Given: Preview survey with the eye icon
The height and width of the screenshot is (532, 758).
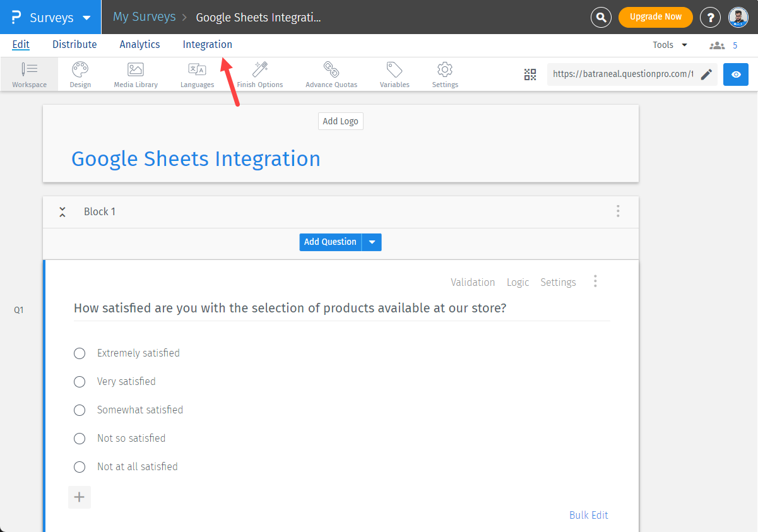Looking at the screenshot, I should [736, 74].
